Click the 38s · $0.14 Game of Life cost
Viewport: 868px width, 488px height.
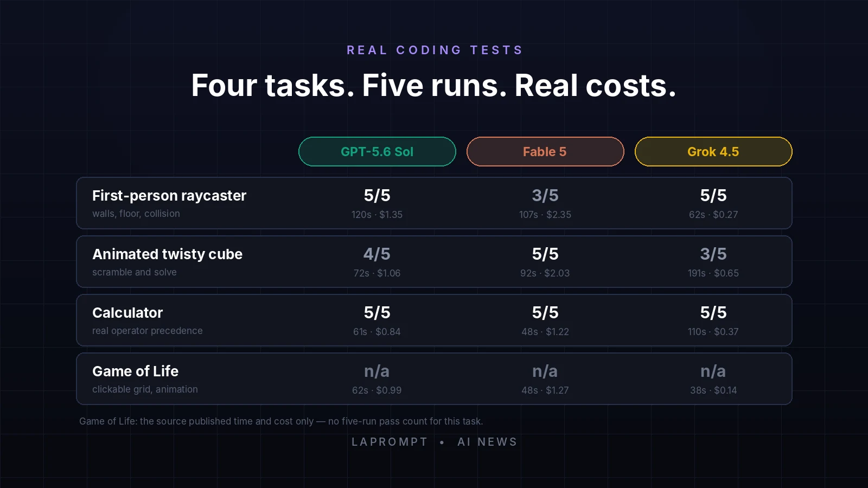click(713, 390)
